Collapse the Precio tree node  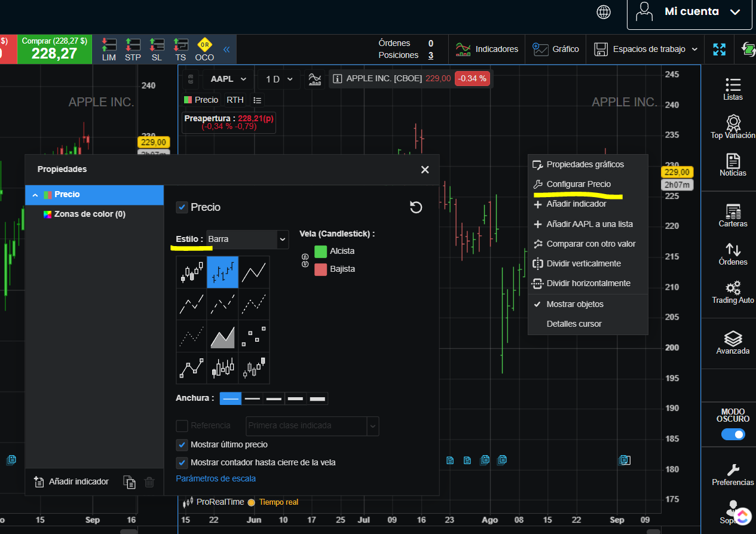(x=35, y=195)
